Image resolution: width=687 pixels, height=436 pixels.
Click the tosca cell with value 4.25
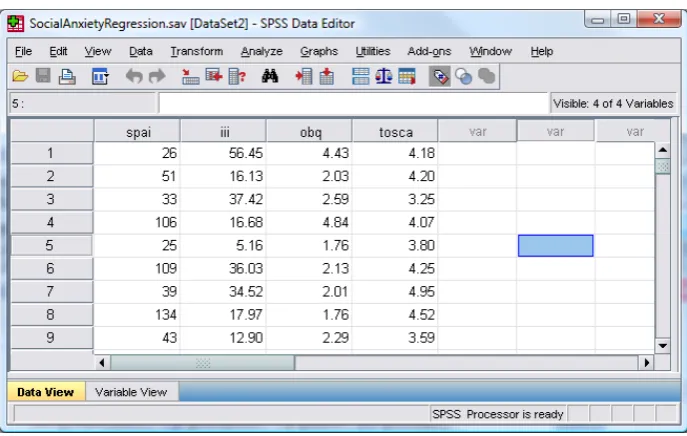pyautogui.click(x=395, y=268)
